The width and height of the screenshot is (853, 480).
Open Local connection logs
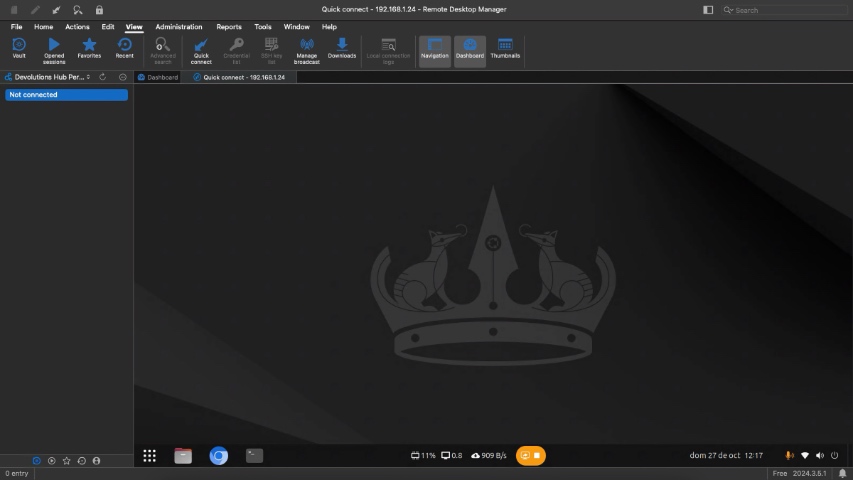point(388,51)
